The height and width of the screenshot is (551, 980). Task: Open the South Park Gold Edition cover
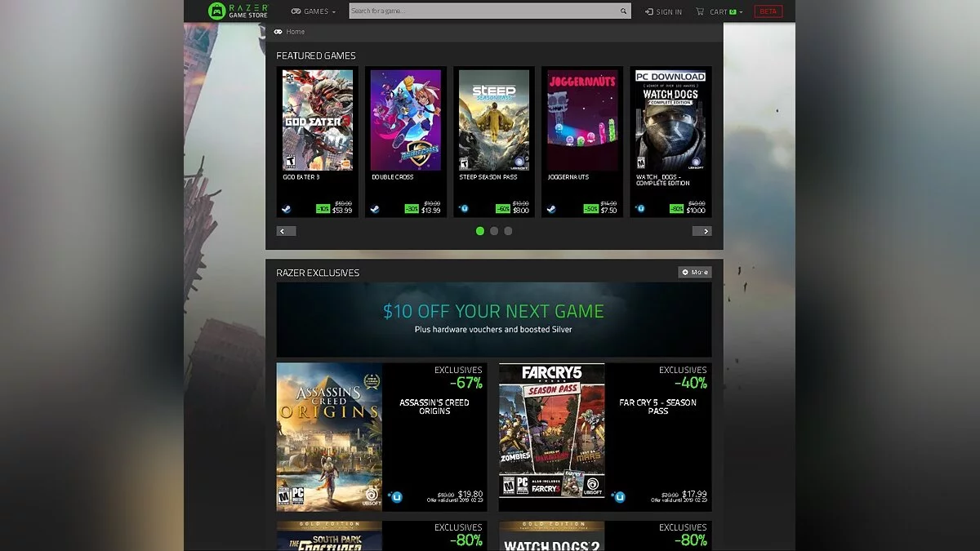(329, 536)
